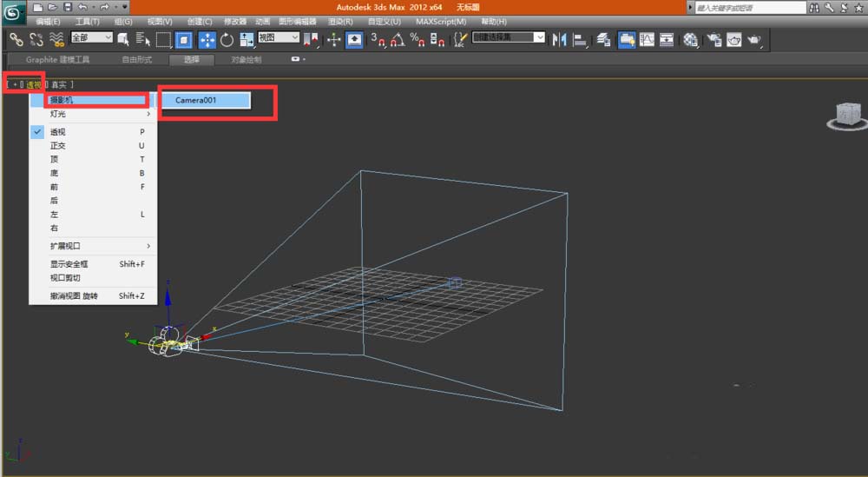Click the Save File disk icon

[x=68, y=7]
